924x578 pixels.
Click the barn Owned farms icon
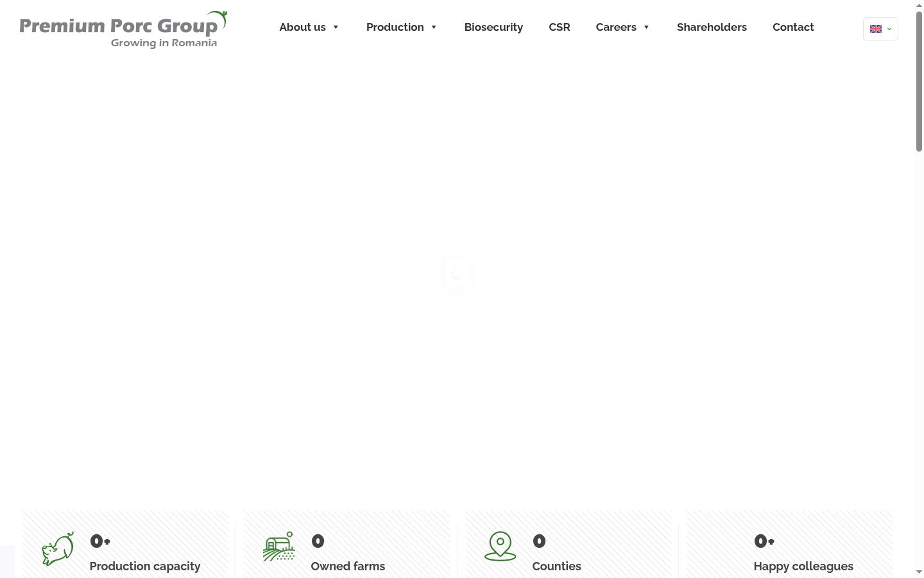279,547
